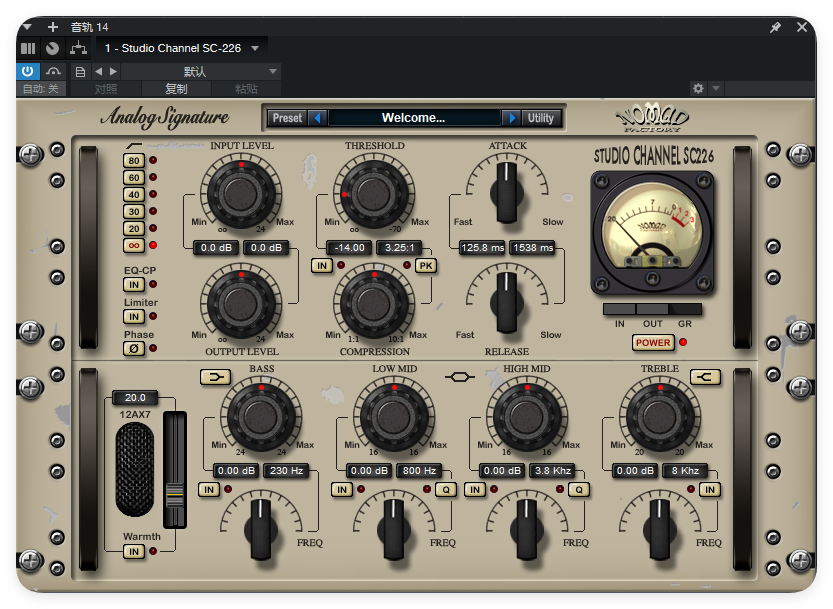Open the preset file document icon

tap(80, 72)
